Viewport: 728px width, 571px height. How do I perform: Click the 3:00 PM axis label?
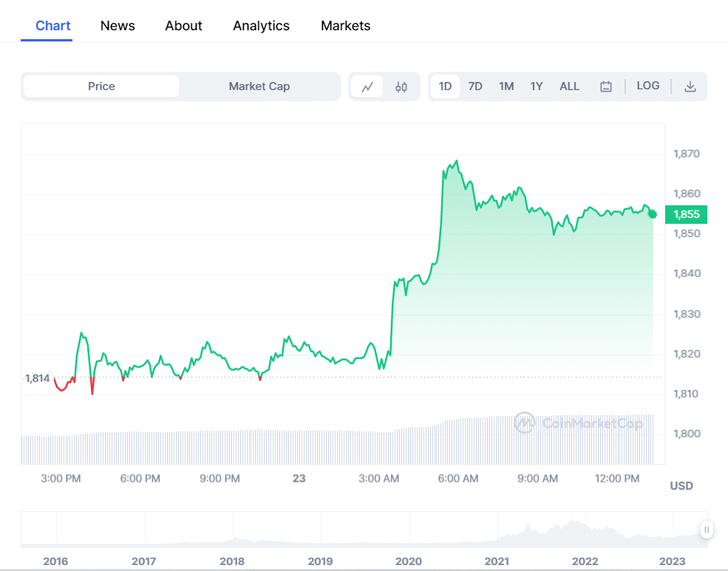(61, 478)
